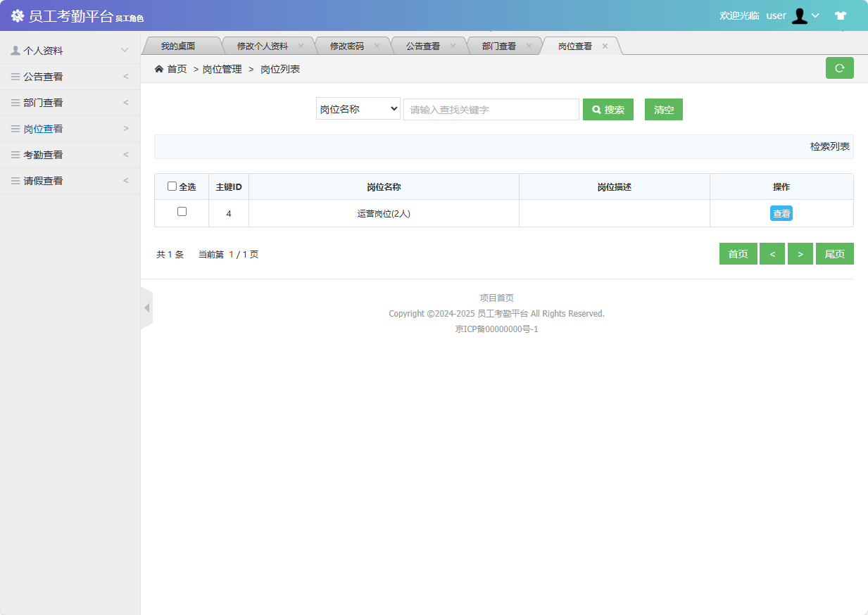Click the home icon in the breadcrumb

click(x=158, y=68)
